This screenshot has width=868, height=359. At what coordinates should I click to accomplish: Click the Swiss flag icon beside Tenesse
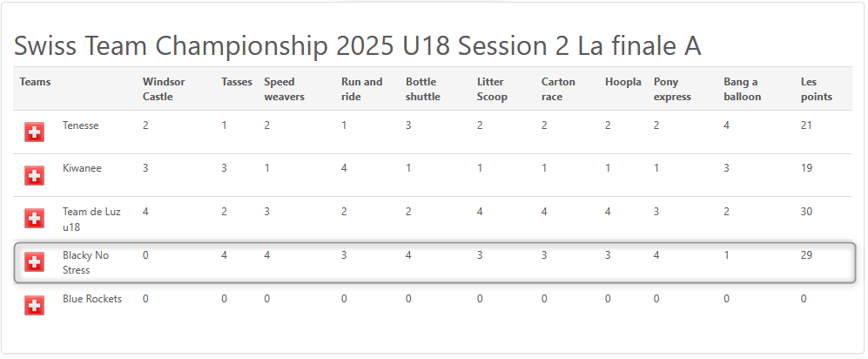[x=34, y=132]
